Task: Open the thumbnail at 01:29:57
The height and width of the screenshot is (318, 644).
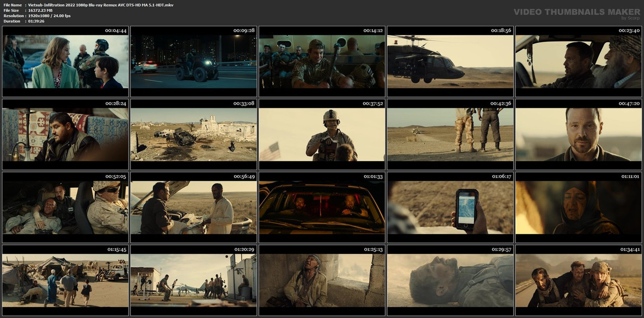Action: (450, 280)
